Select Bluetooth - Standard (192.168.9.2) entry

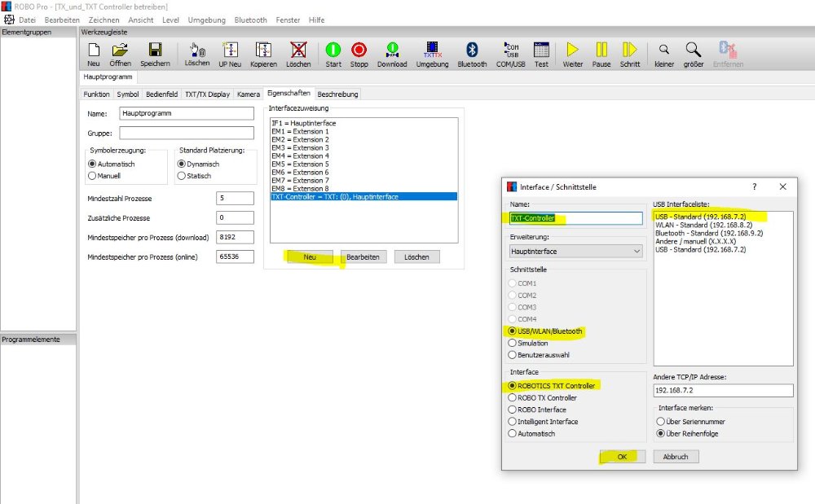pos(709,233)
